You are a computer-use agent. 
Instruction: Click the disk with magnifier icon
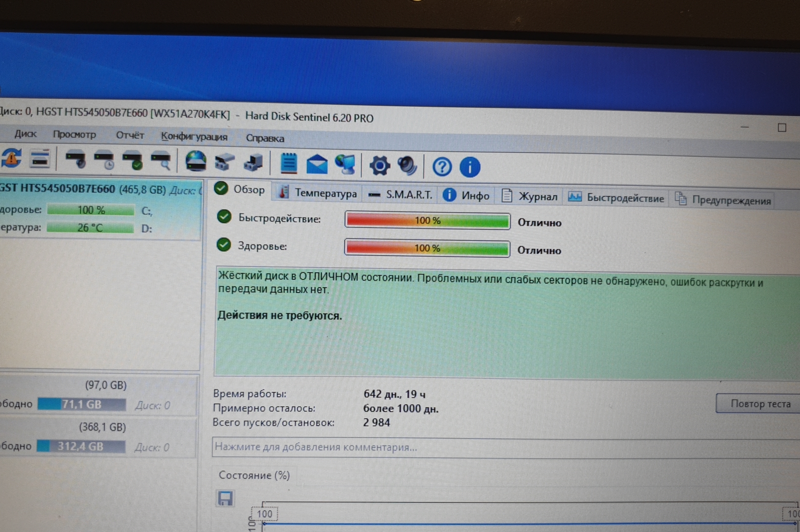tap(162, 162)
